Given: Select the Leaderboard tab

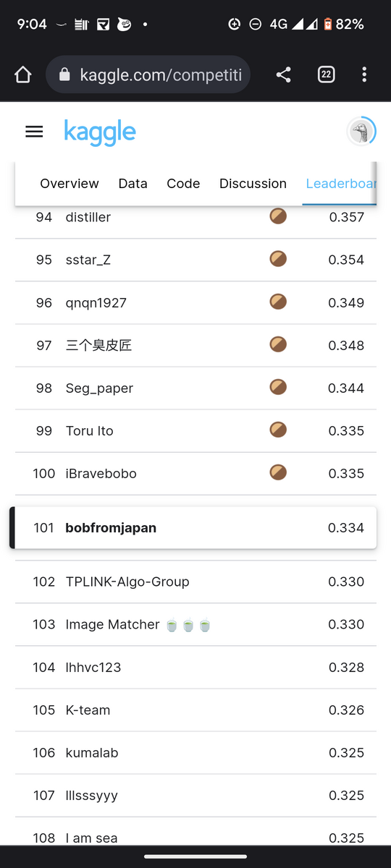Looking at the screenshot, I should click(x=340, y=184).
